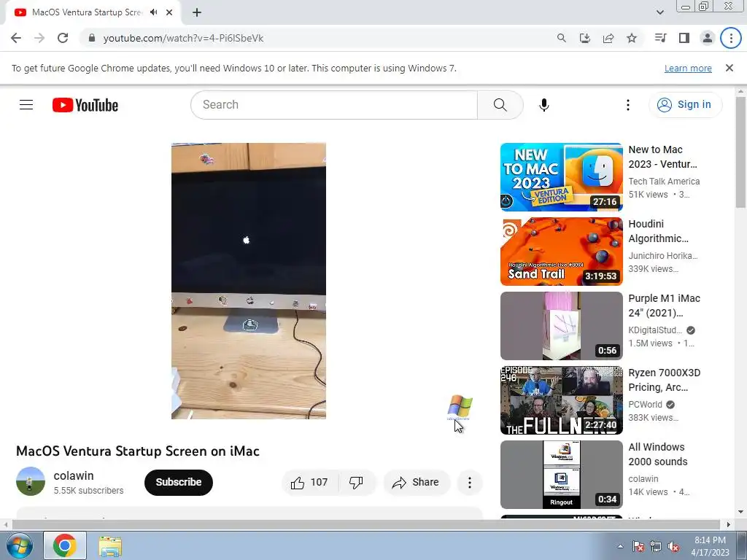This screenshot has height=560, width=747.
Task: Mute the tab using the speaker icon
Action: [153, 12]
